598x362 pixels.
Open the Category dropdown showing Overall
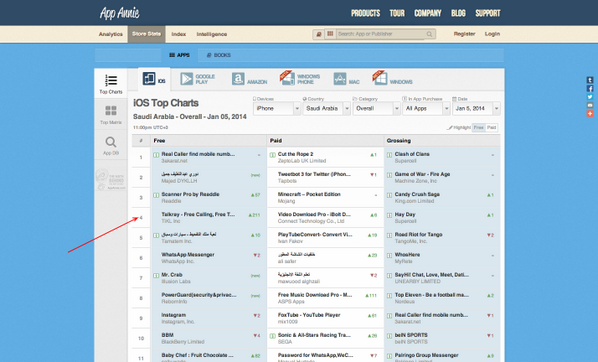coord(376,108)
